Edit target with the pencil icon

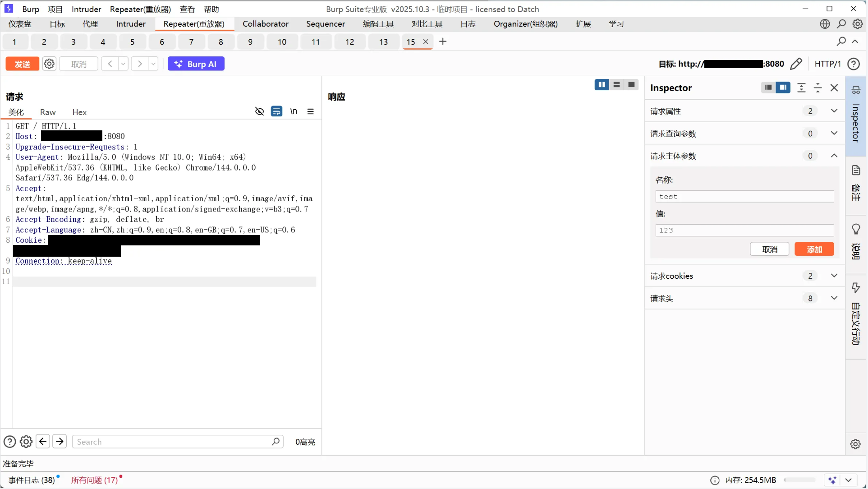(796, 64)
